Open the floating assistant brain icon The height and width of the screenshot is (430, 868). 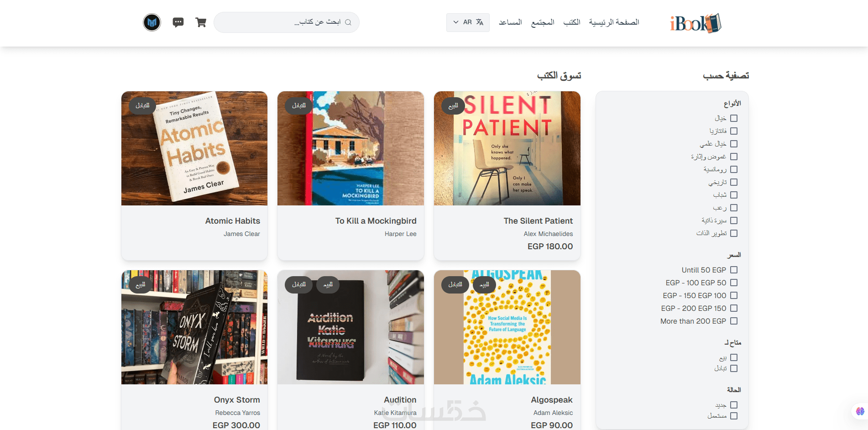860,411
